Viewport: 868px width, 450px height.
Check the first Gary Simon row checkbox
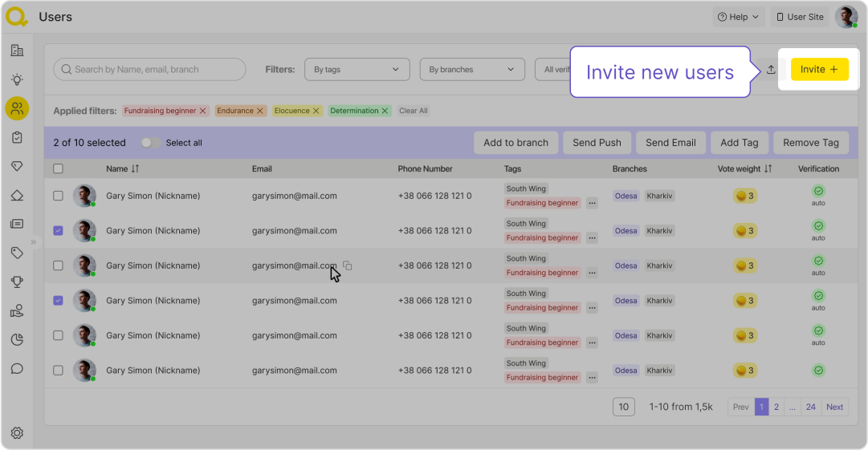click(x=58, y=196)
